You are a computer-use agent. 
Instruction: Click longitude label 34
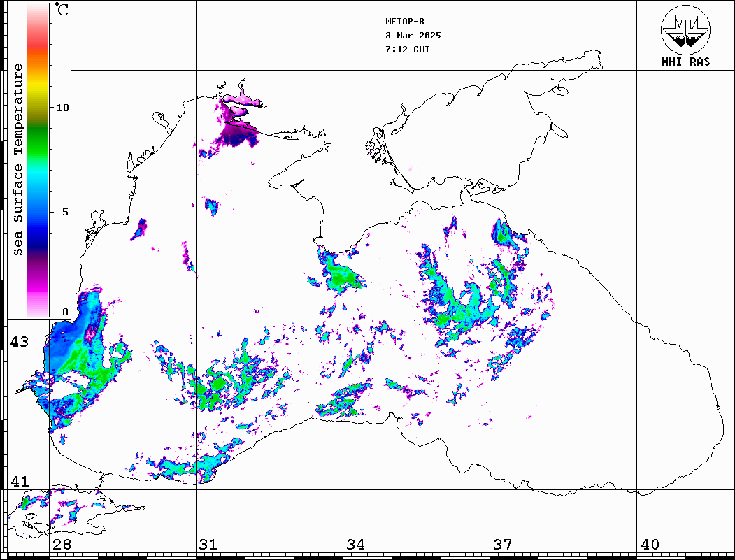(356, 545)
